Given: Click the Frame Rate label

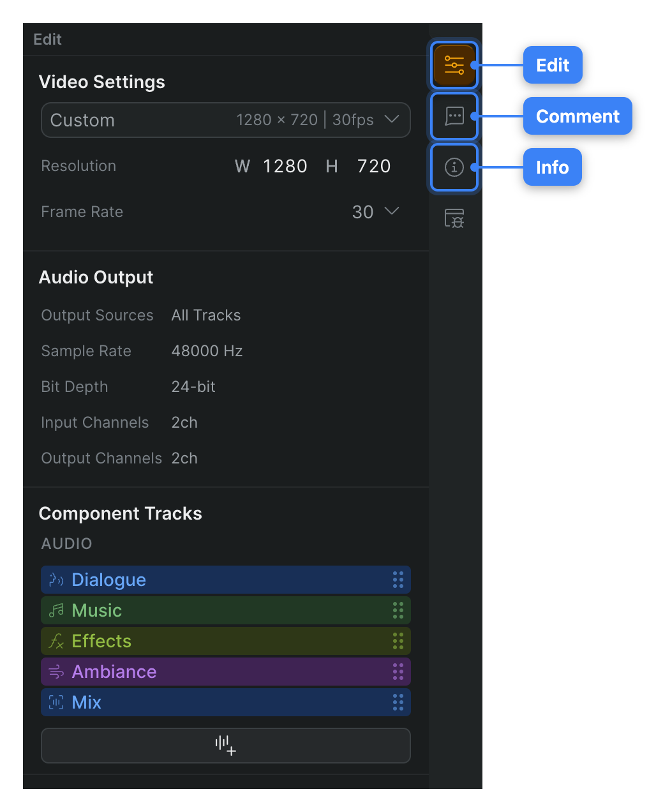Looking at the screenshot, I should [82, 212].
